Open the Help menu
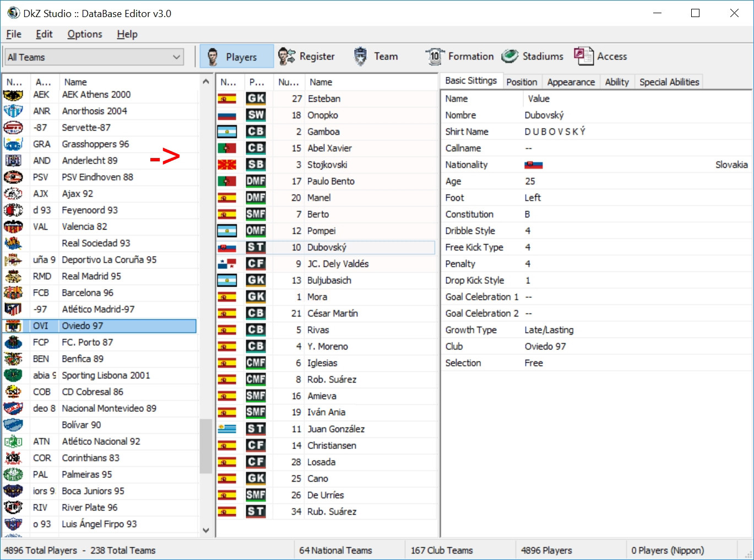Screen dimensions: 754x560 coord(127,34)
